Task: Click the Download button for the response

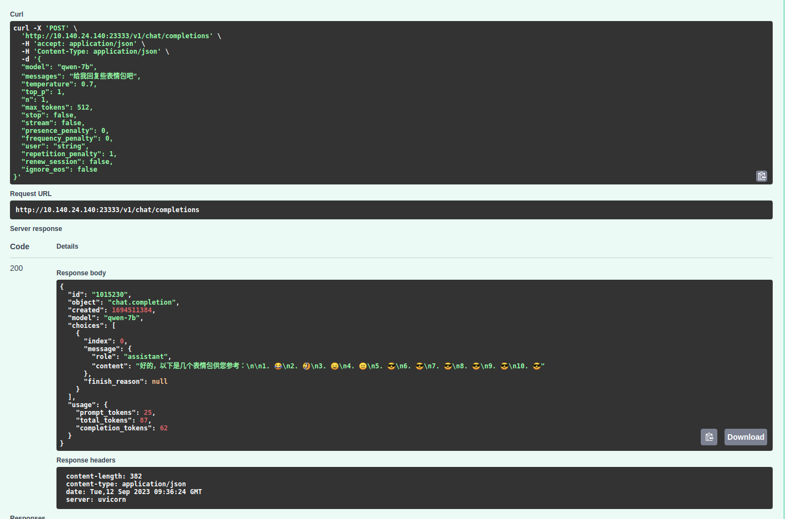Action: tap(745, 437)
